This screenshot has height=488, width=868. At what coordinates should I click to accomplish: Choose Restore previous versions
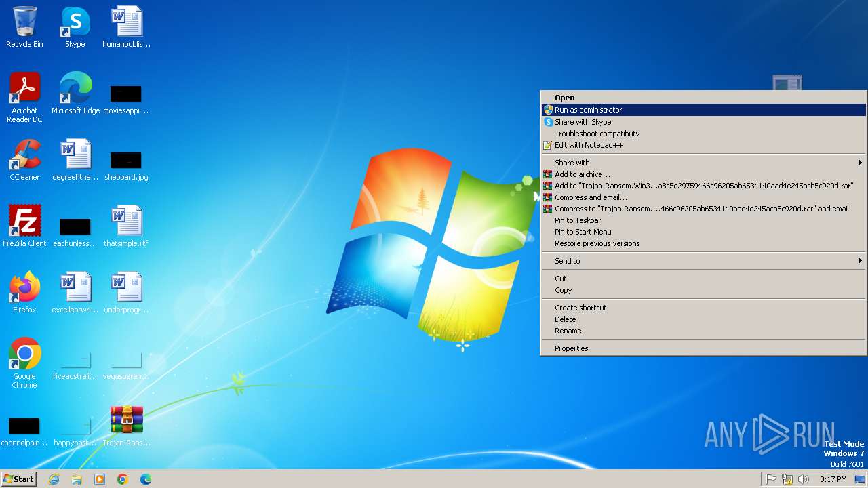coord(703,243)
